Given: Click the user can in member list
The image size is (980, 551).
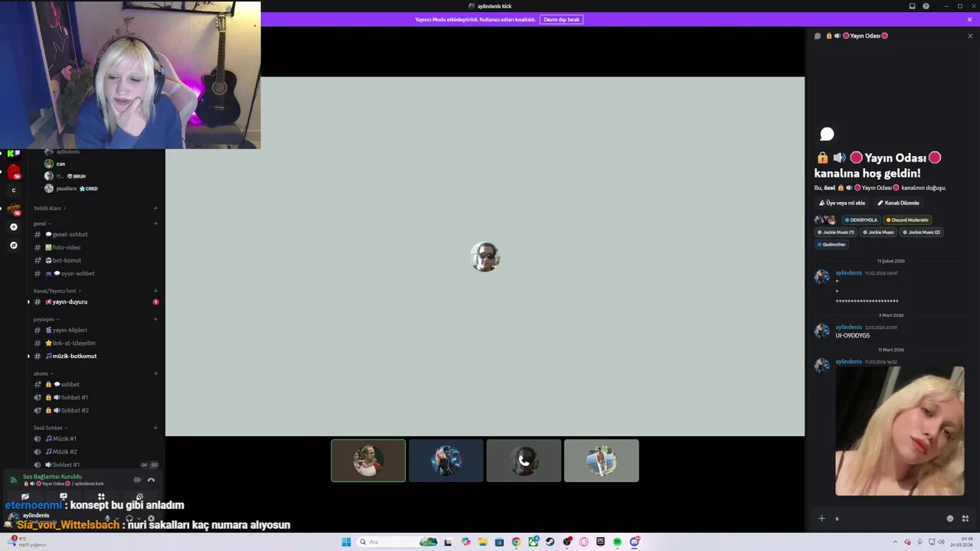Looking at the screenshot, I should [x=60, y=164].
